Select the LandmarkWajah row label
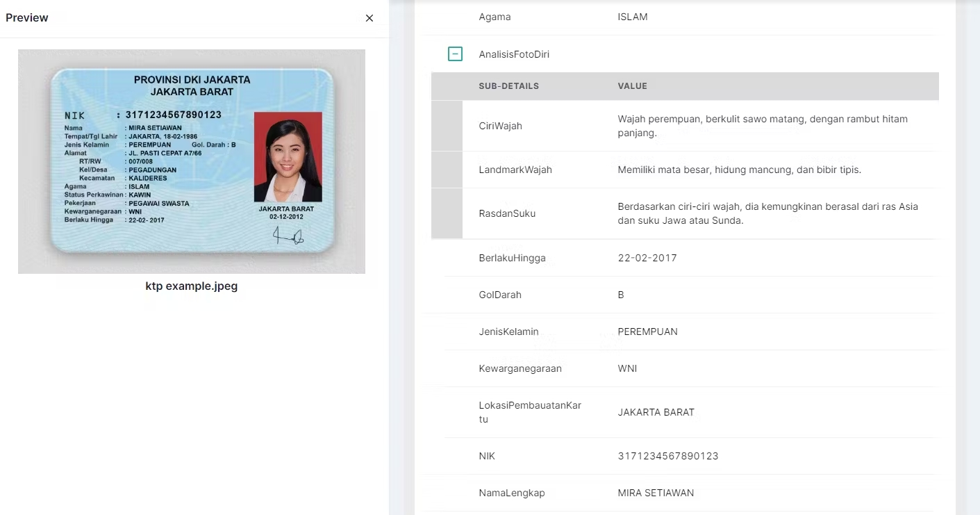This screenshot has height=515, width=980. tap(515, 170)
